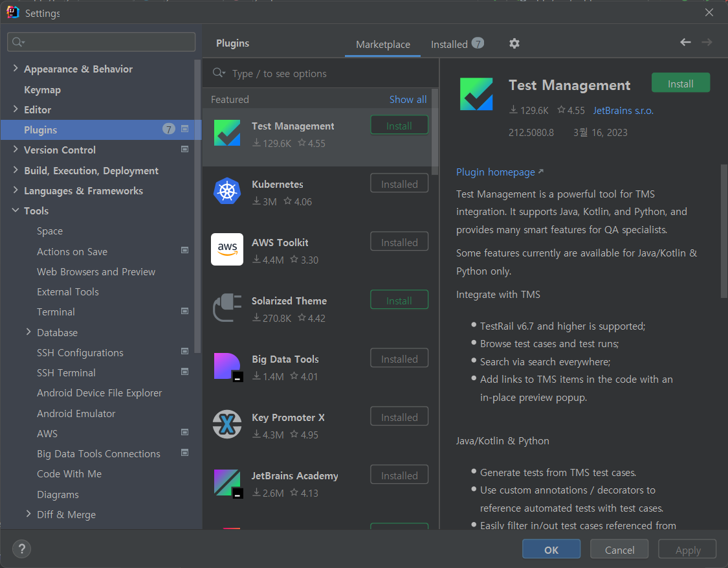This screenshot has height=568, width=728.
Task: Click the plugin description scrollbar
Action: point(724,231)
